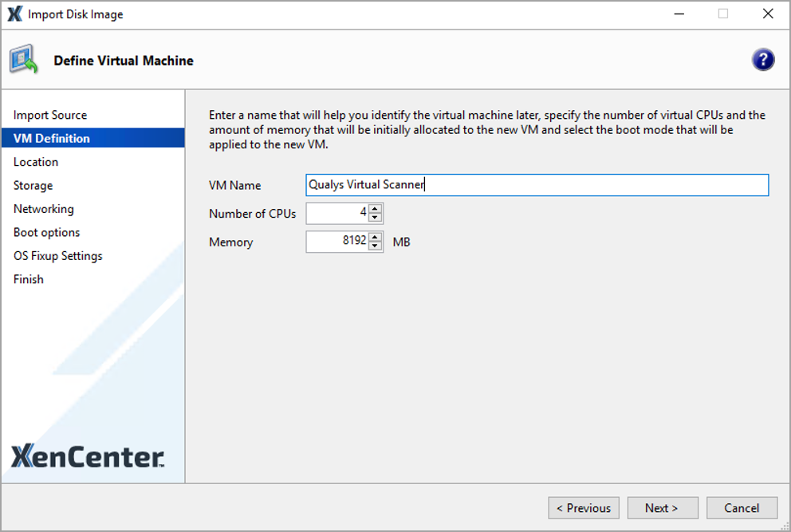Click the Memory label
Image resolution: width=791 pixels, height=532 pixels.
pos(230,242)
